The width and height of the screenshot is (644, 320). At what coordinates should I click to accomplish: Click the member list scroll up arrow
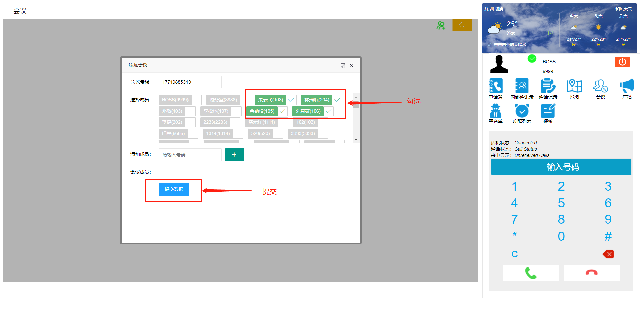pos(356,98)
